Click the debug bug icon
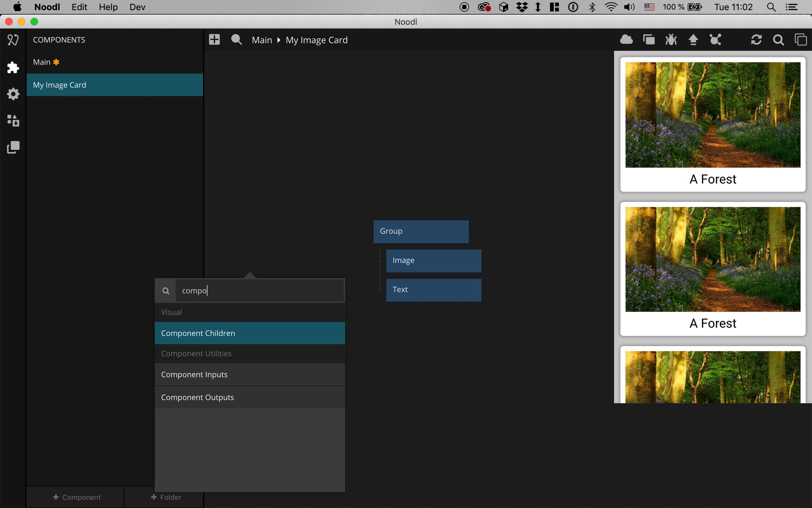The height and width of the screenshot is (508, 812). point(671,40)
